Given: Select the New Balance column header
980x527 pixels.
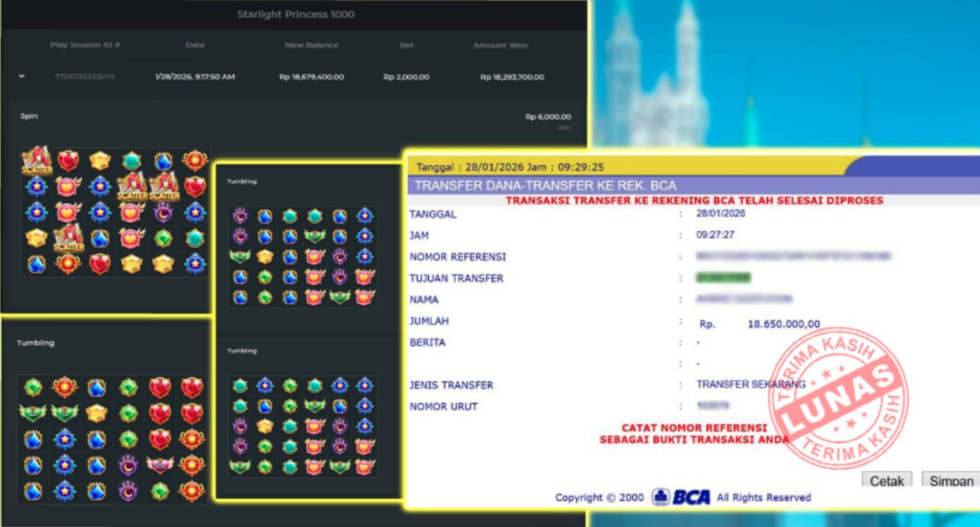Looking at the screenshot, I should (x=311, y=45).
